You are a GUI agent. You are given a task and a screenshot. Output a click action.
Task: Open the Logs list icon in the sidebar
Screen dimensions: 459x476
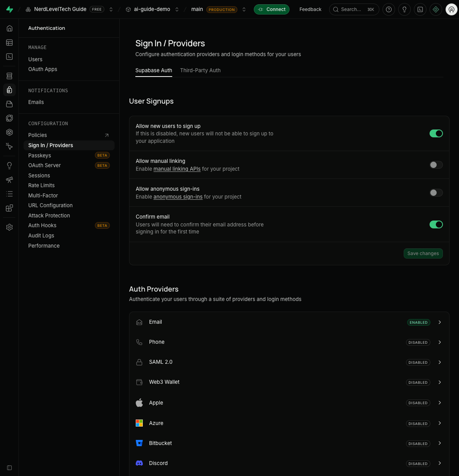coord(9,194)
